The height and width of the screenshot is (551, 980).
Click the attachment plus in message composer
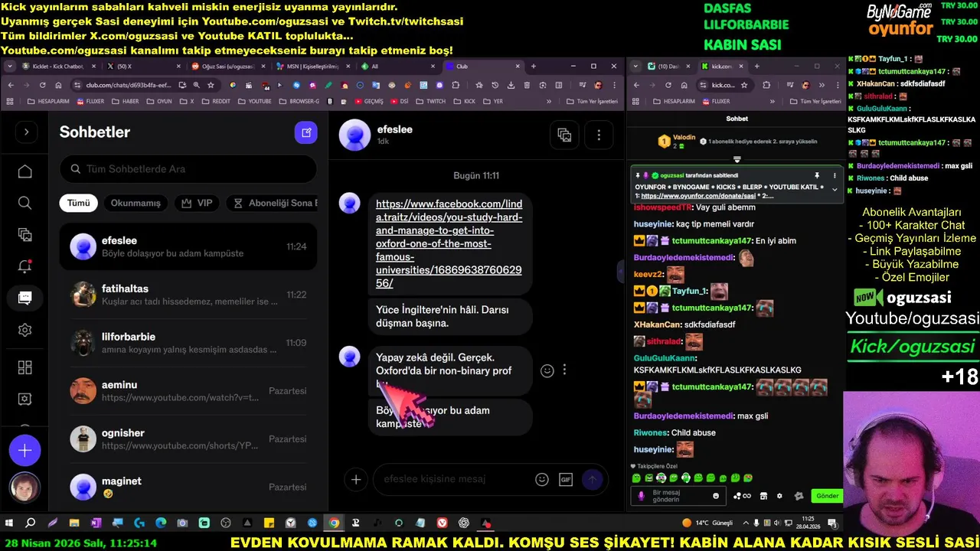[356, 480]
